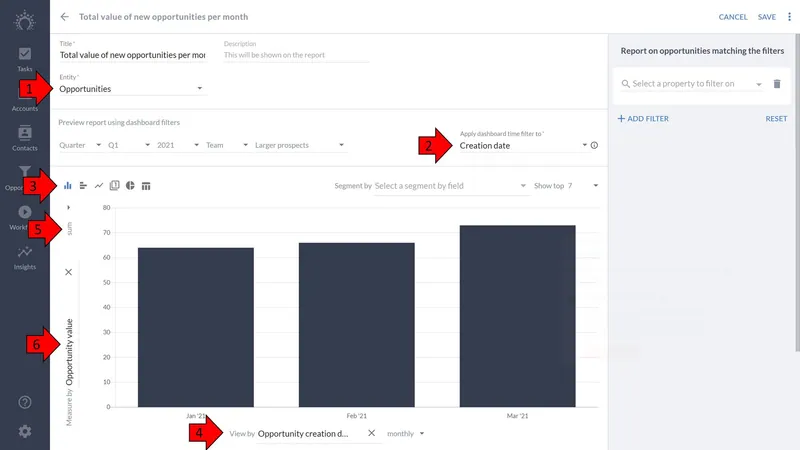Open the three-dot more options menu
The image size is (800, 450).
789,17
